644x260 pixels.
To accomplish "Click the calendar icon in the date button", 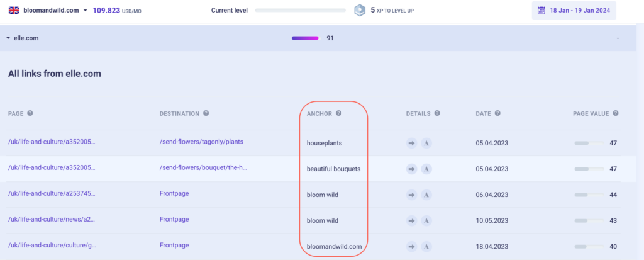I will (x=541, y=10).
